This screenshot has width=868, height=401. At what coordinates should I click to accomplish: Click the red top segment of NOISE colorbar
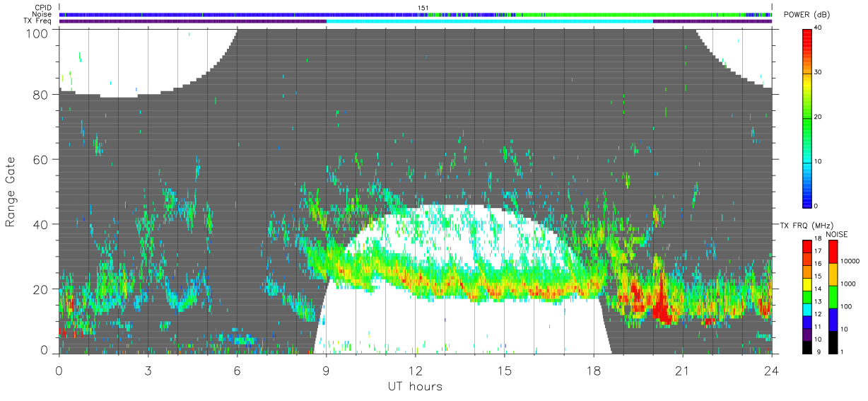[x=833, y=252]
